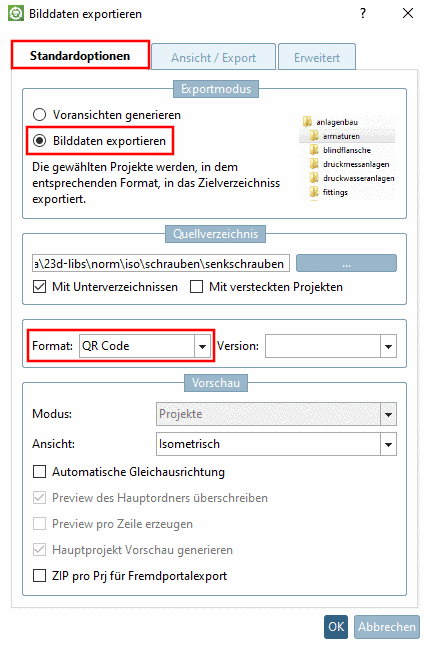
Task: Browse for source directory with the ... button
Action: [x=346, y=263]
